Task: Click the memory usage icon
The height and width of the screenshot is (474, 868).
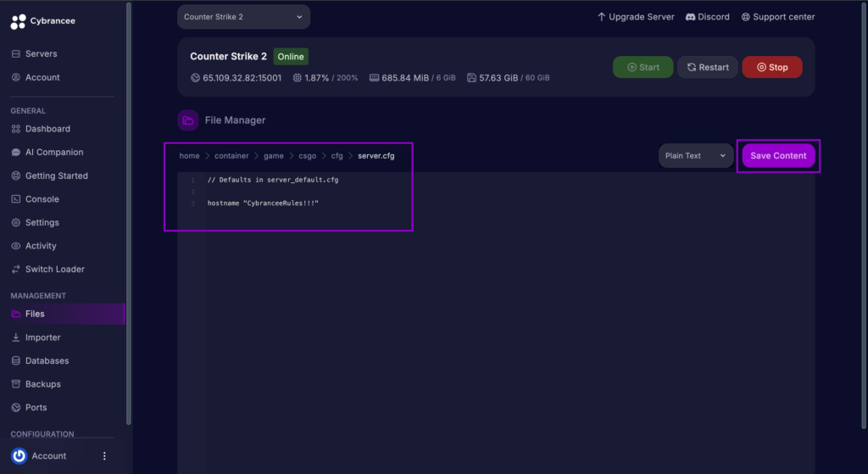Action: point(374,78)
